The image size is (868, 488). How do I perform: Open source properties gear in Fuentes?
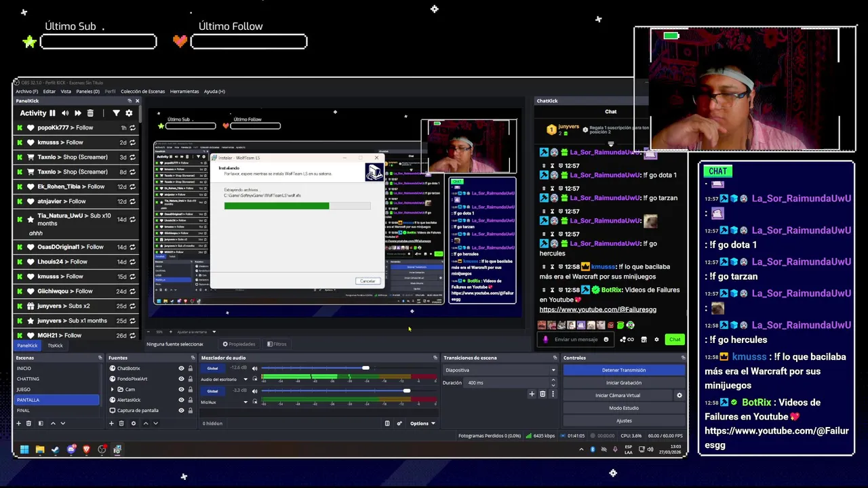pos(134,423)
